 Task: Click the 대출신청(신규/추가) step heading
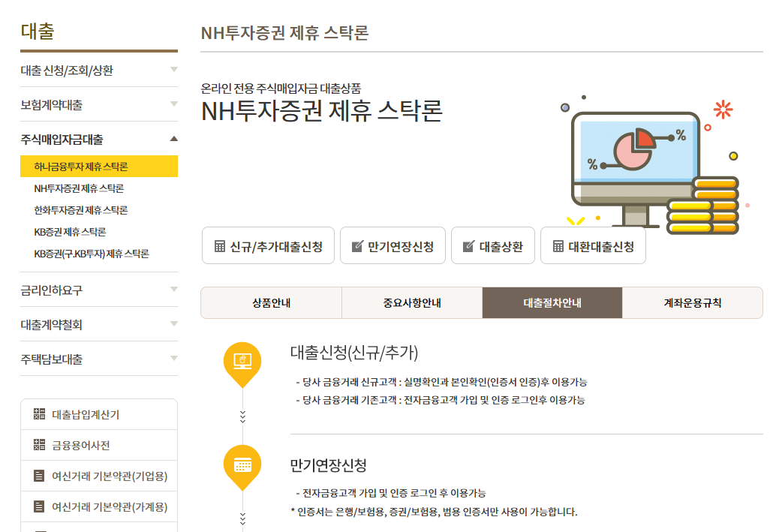(354, 353)
